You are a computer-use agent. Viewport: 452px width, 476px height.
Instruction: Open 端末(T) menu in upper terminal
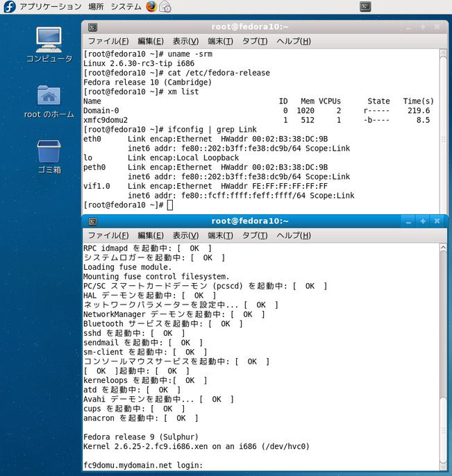(x=220, y=41)
